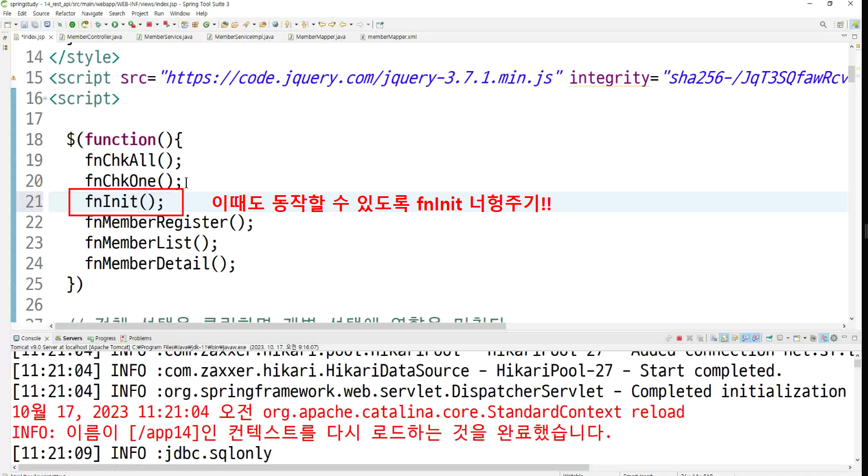Go to Next Annotation via toolbar icon
Viewport: 868px width, 476px height.
288,25
